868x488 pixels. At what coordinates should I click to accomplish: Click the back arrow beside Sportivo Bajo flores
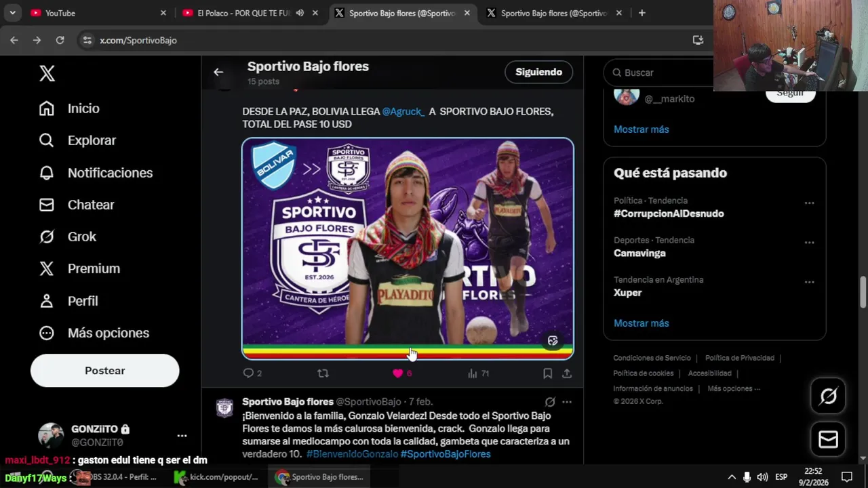[x=218, y=72]
